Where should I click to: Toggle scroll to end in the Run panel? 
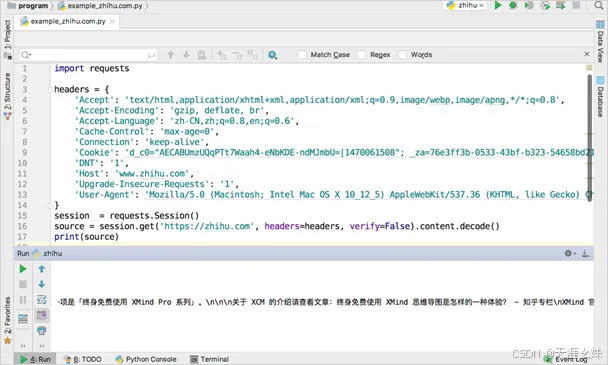tap(41, 315)
